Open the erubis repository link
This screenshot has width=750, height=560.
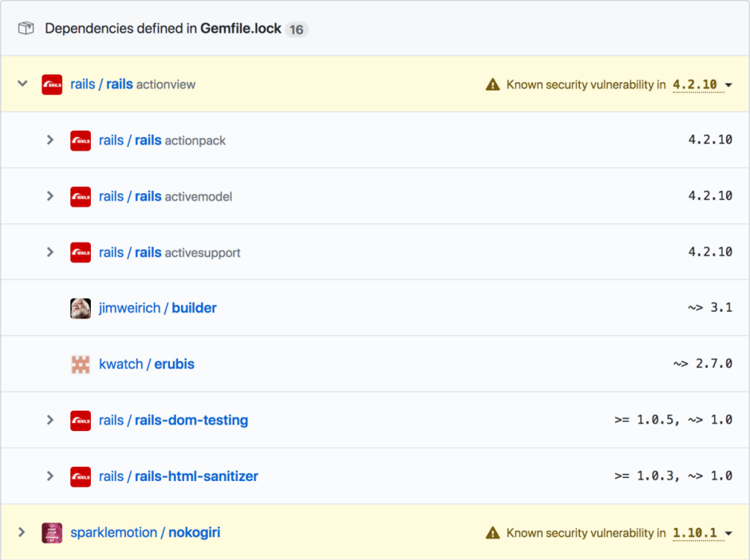pos(174,364)
